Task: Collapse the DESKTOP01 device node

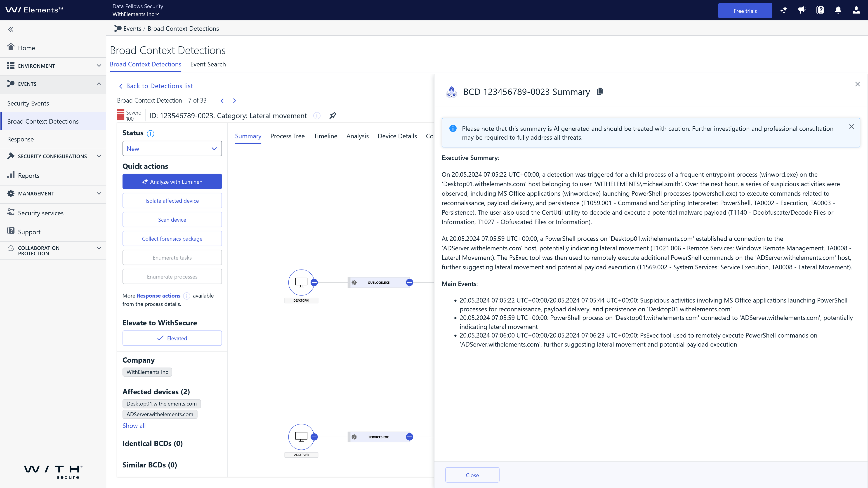Action: [314, 282]
